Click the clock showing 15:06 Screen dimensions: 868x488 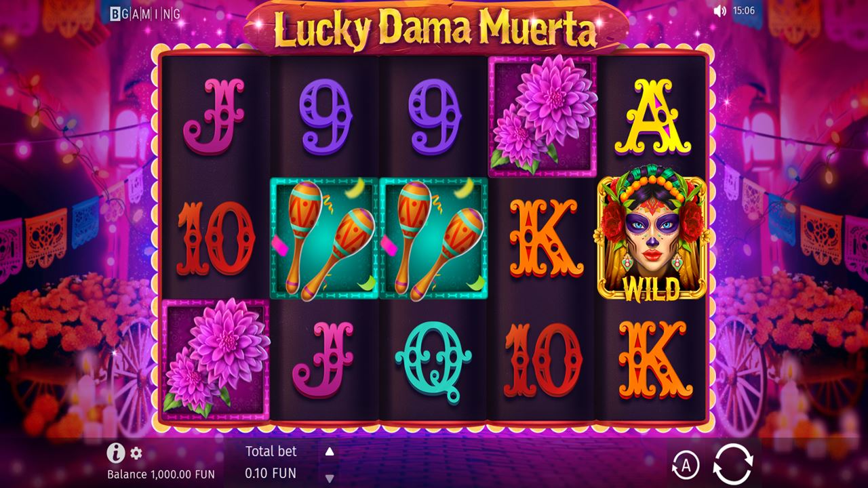tap(743, 11)
